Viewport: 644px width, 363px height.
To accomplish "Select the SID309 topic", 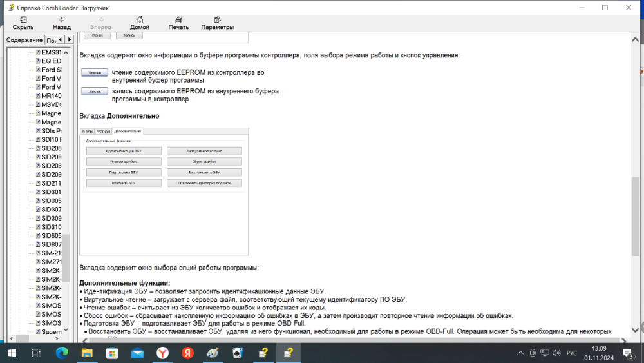I will tap(52, 219).
